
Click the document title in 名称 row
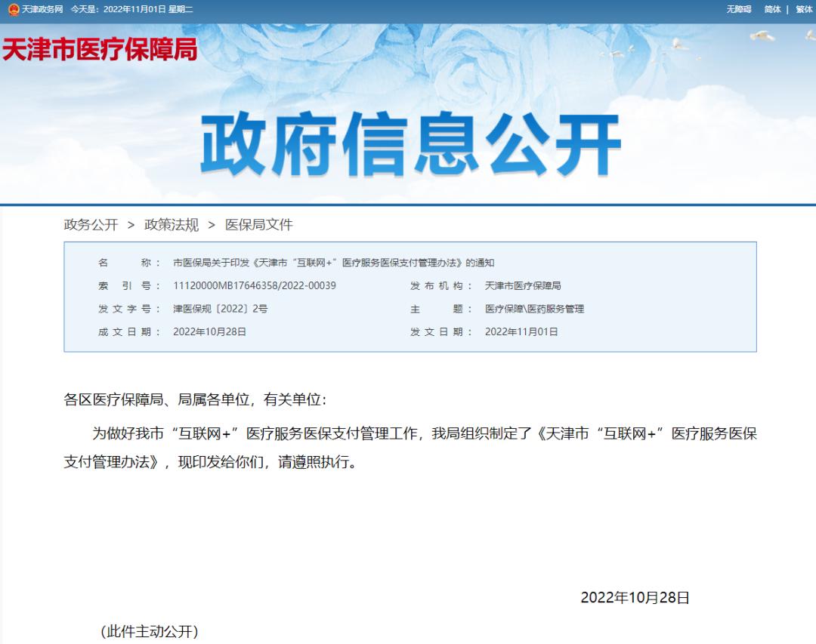click(333, 263)
